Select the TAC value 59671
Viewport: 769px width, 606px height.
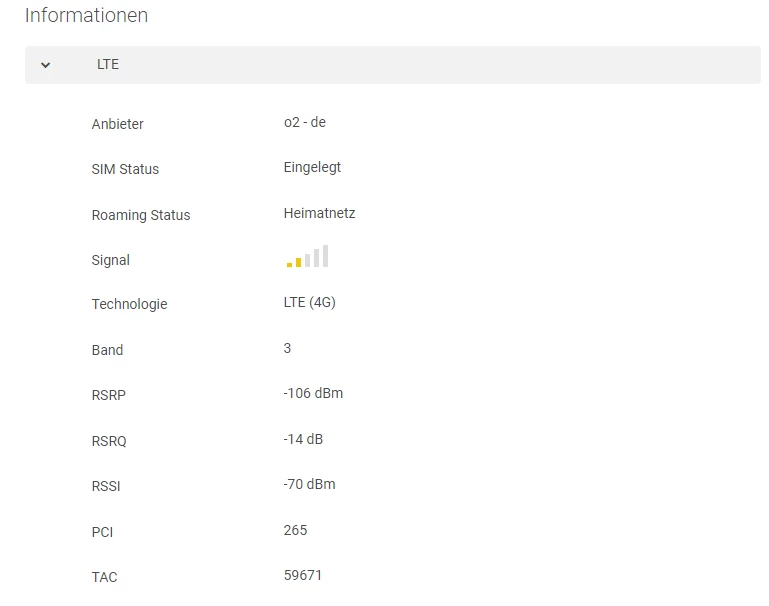[x=303, y=575]
